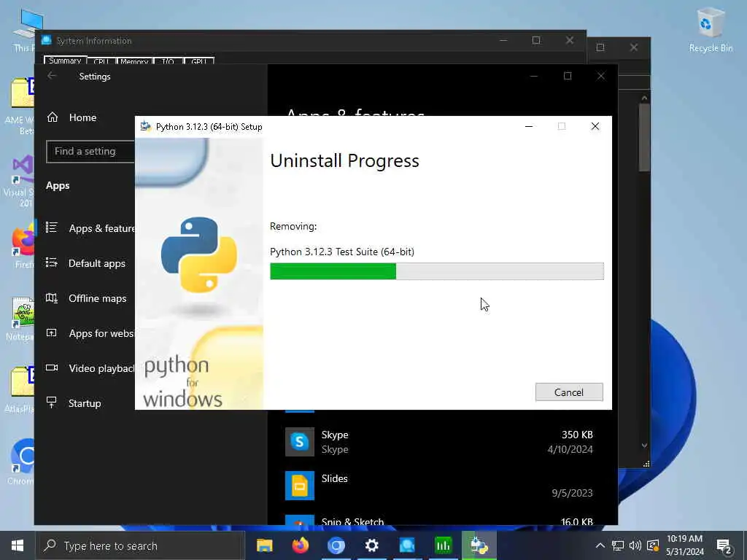The height and width of the screenshot is (560, 747).
Task: Click the taskbar clock
Action: 684,545
